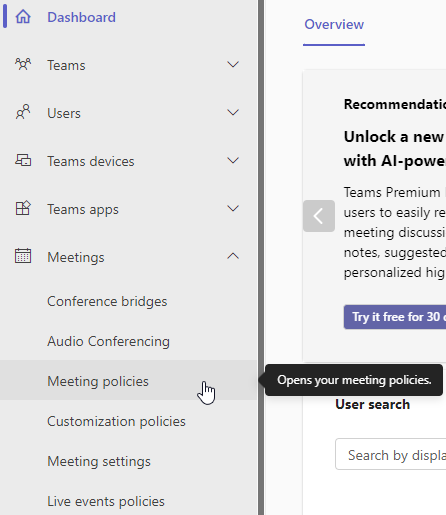
Task: Click the Teams people group icon
Action: [x=23, y=64]
